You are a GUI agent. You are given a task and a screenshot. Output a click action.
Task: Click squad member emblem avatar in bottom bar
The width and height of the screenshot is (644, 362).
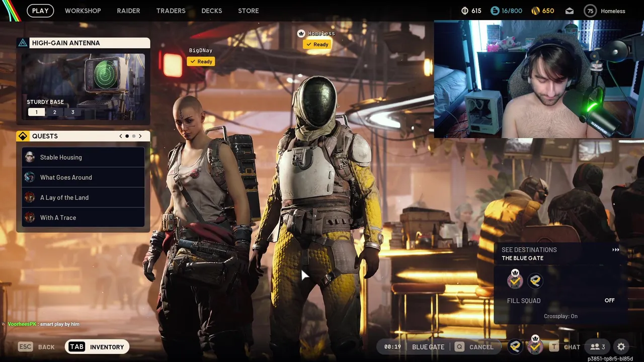[x=515, y=346]
